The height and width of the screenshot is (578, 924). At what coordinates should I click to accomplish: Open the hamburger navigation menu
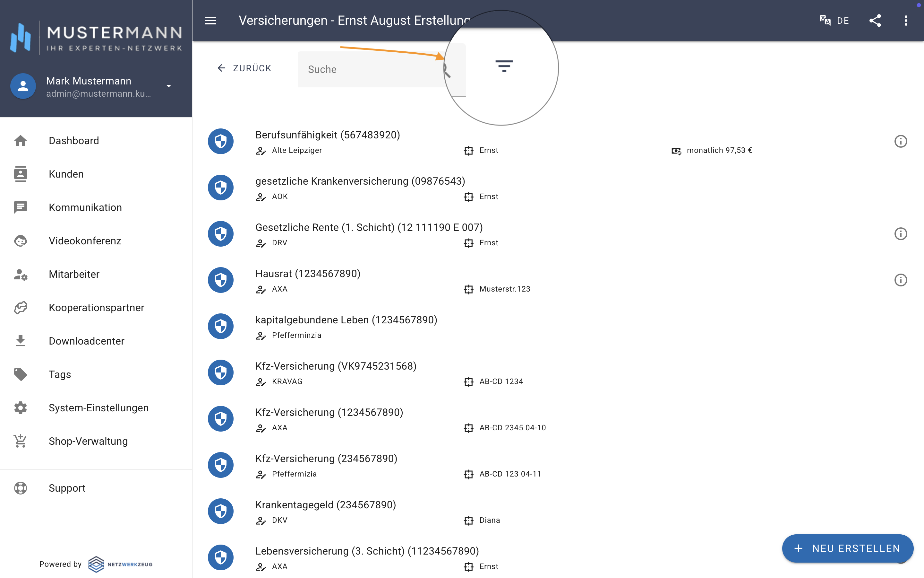click(210, 21)
